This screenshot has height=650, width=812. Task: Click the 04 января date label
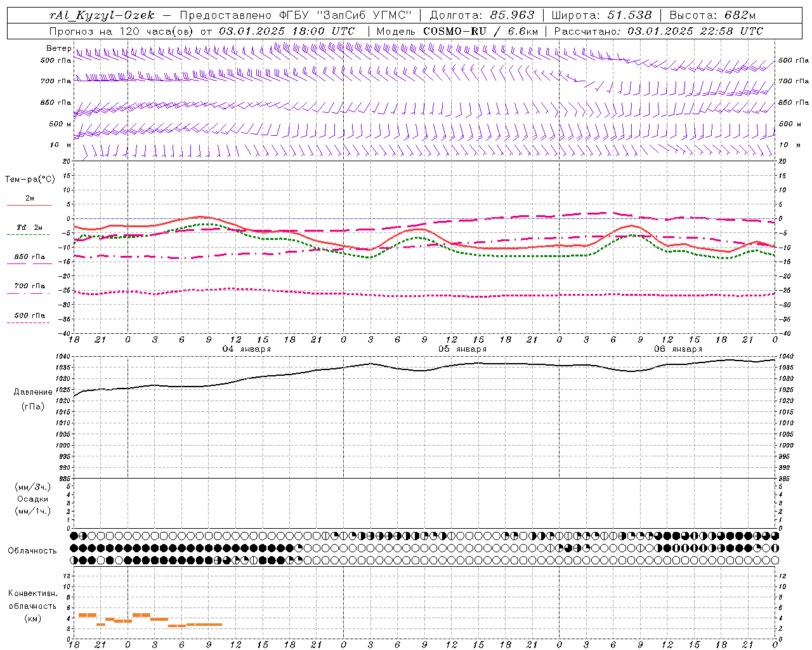[246, 349]
